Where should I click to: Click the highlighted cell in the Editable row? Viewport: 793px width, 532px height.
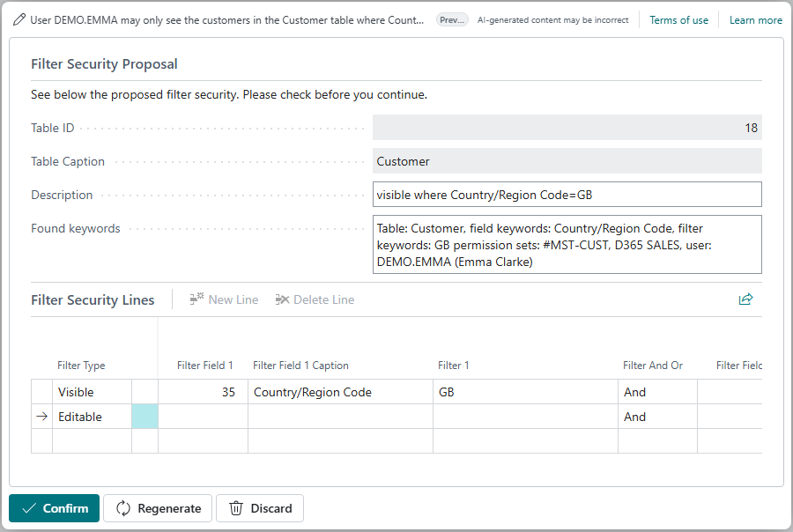click(145, 417)
